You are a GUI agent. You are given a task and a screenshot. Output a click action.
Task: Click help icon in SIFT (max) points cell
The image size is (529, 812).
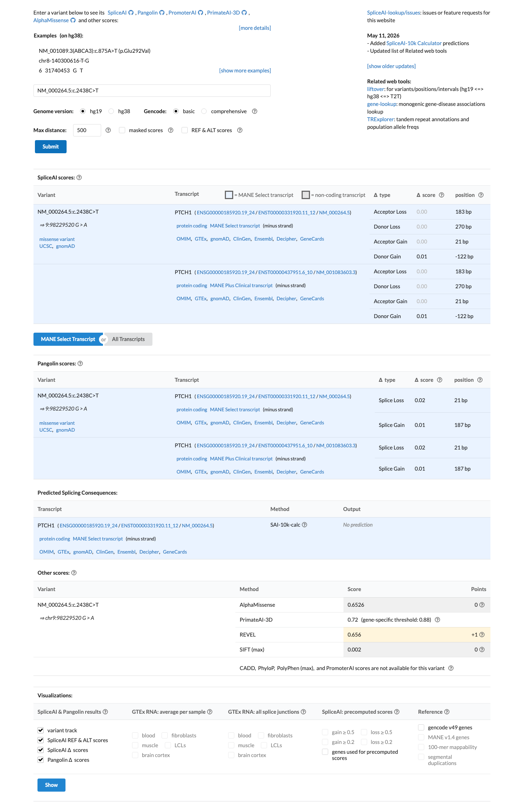(x=482, y=650)
